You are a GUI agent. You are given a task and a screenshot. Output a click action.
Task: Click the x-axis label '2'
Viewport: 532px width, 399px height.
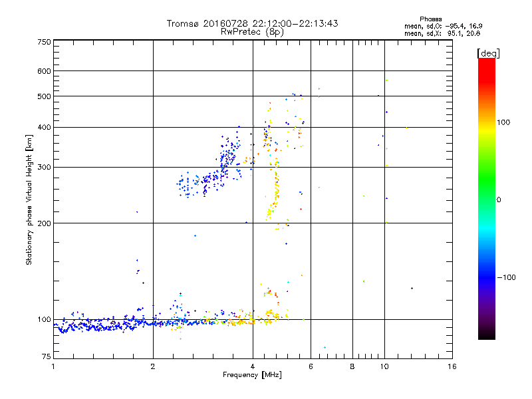[x=153, y=366]
